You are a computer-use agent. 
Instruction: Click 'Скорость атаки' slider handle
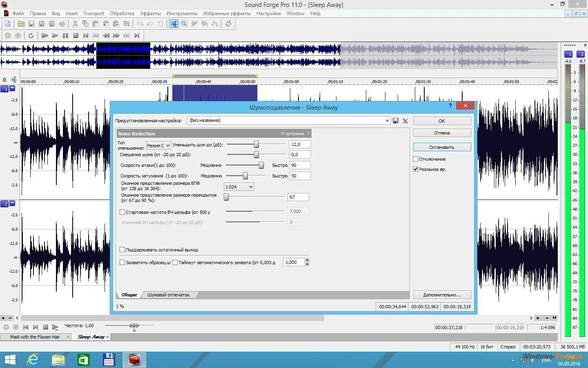pos(261,165)
